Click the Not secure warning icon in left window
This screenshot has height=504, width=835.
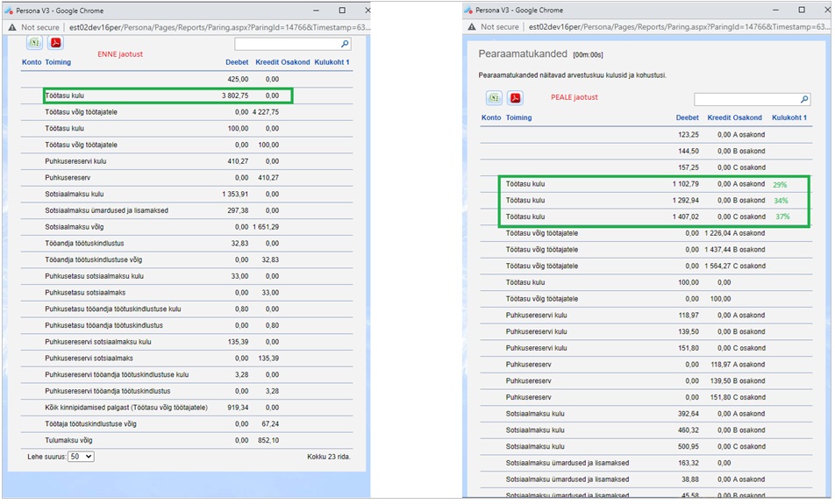pyautogui.click(x=11, y=27)
